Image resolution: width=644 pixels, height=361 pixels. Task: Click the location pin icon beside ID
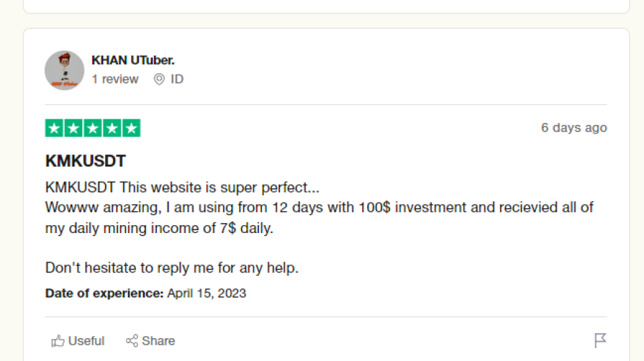(159, 79)
